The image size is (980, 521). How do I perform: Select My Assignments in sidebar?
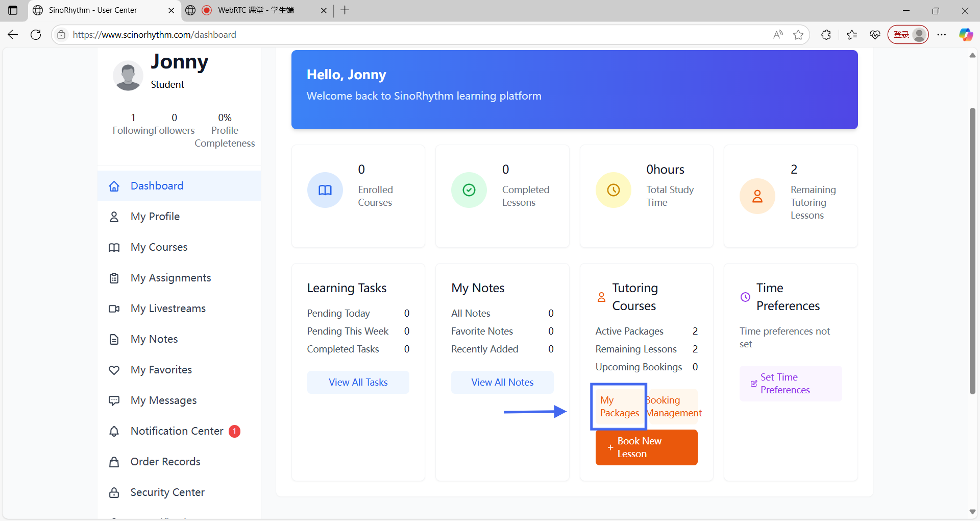179,278
